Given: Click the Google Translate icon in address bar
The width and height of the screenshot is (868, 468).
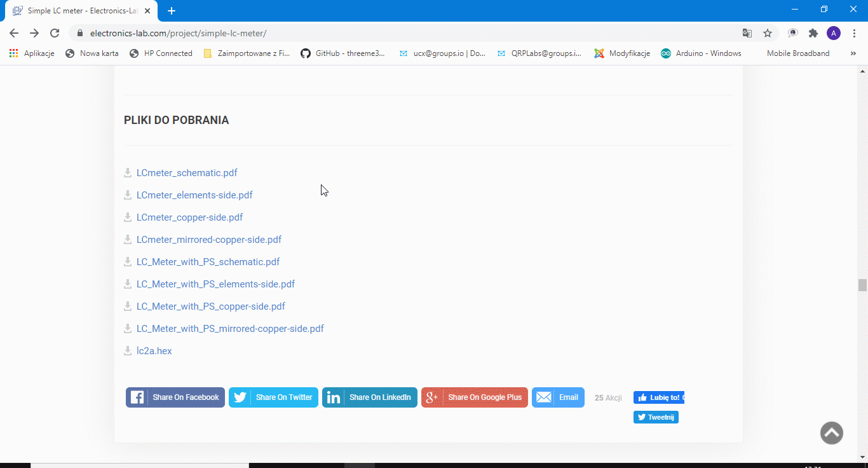Looking at the screenshot, I should tap(747, 33).
